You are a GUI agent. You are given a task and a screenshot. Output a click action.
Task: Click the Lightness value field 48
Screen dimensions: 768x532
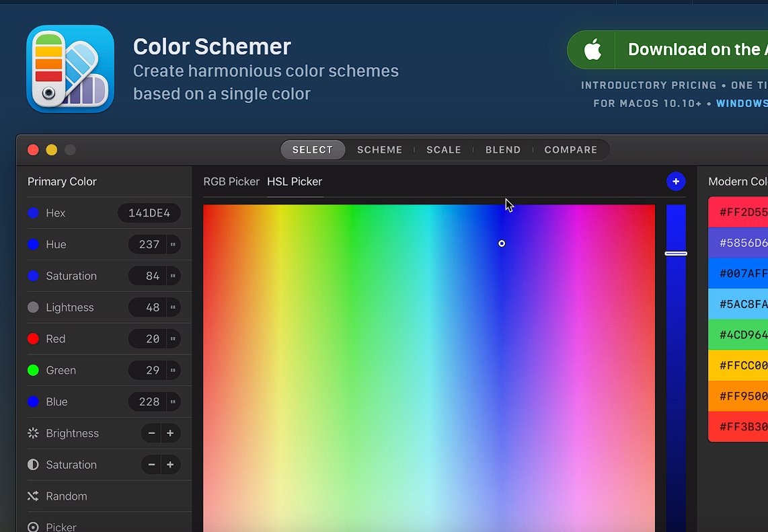149,307
